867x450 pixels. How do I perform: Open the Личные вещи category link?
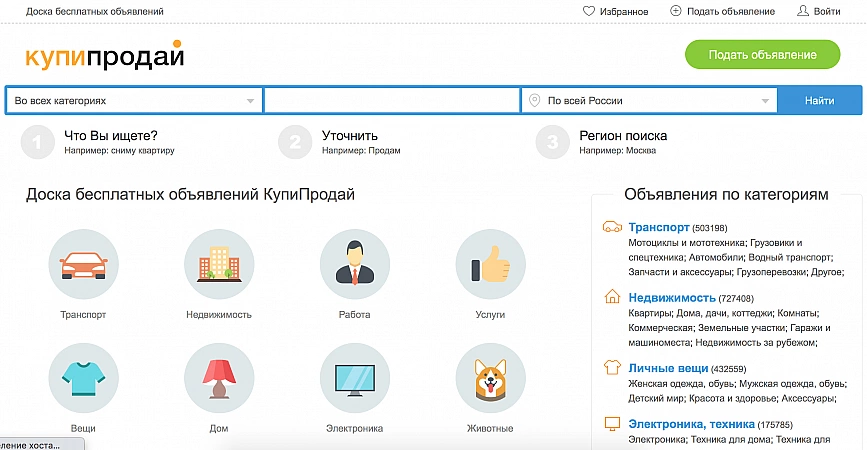pos(667,368)
